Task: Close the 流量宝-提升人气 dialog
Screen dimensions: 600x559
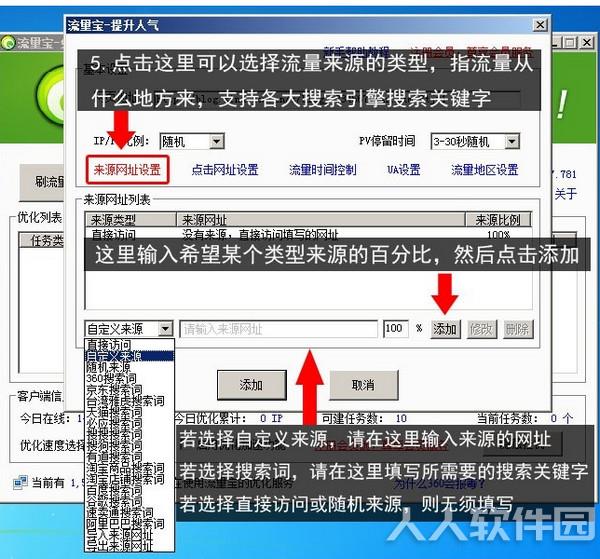Action: pyautogui.click(x=540, y=25)
